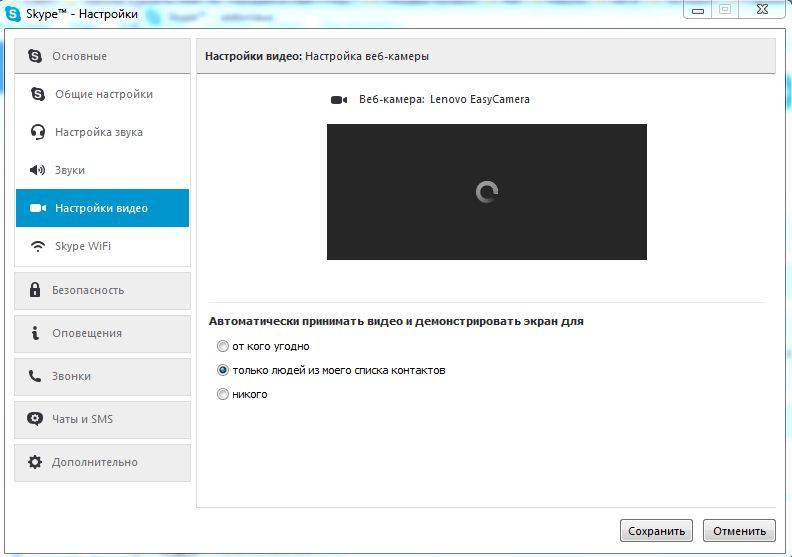Choose the 'никого' radio button
The height and width of the screenshot is (557, 792).
pyautogui.click(x=223, y=394)
